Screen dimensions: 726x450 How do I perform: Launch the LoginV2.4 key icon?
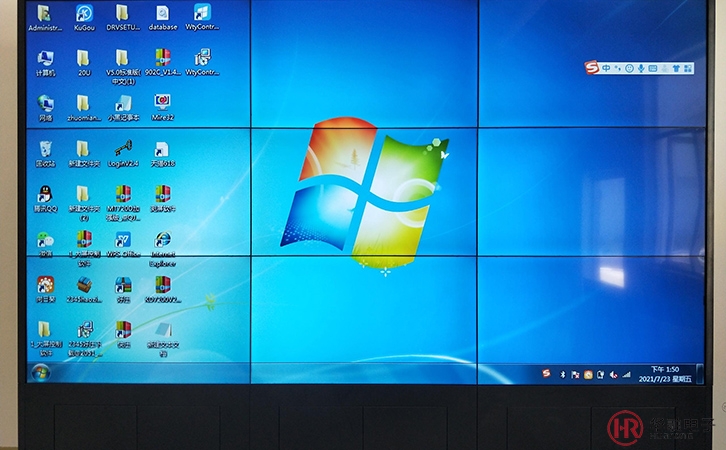[123, 154]
